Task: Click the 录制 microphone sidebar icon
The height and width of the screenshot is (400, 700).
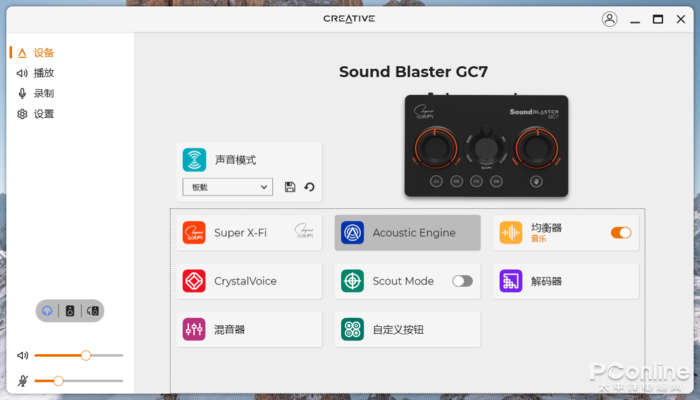Action: [x=22, y=93]
